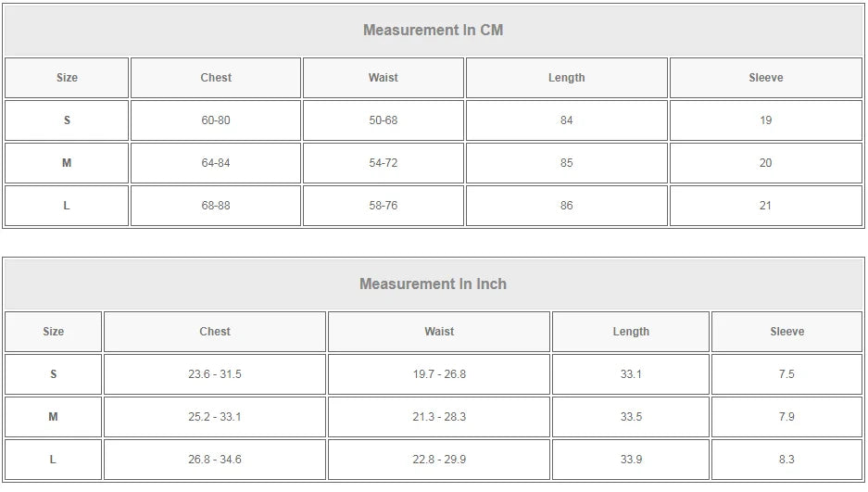Click the Sleeve header in CM table

[766, 78]
